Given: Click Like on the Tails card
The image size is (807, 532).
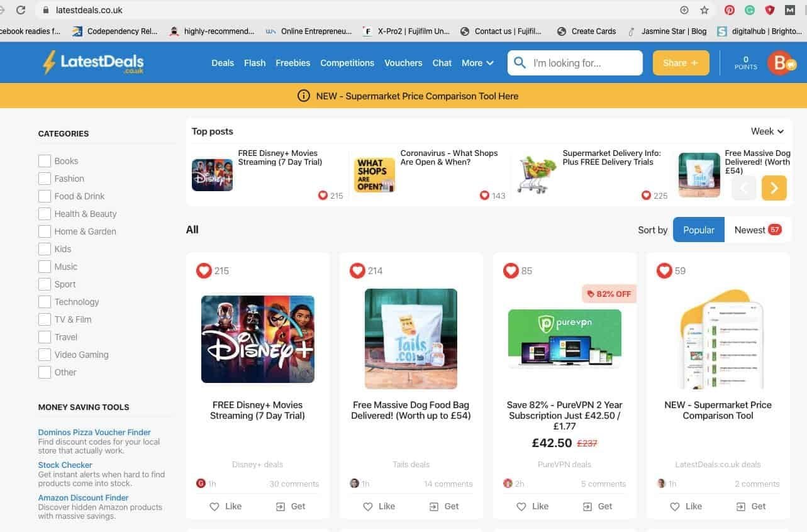Looking at the screenshot, I should coord(379,506).
